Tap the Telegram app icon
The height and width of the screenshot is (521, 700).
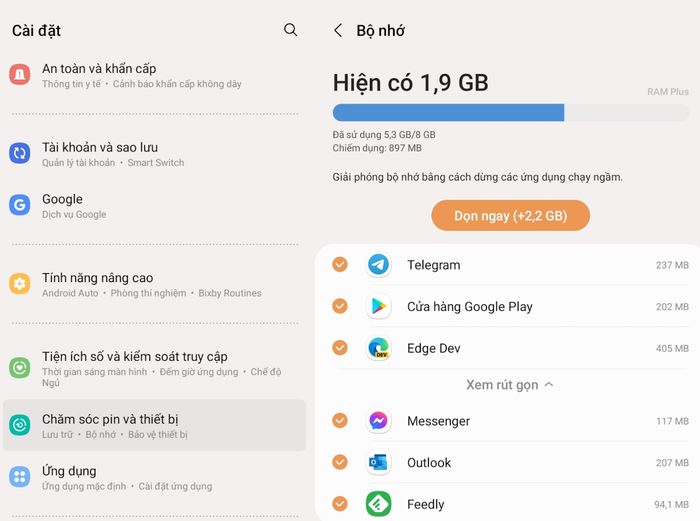tap(379, 265)
